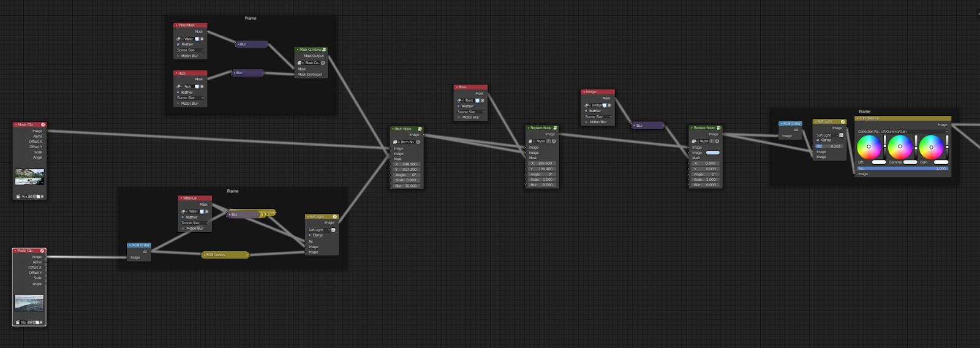Image resolution: width=980 pixels, height=348 pixels.
Task: Open Soft Light blend mode dropdown in right frame
Action: click(827, 135)
